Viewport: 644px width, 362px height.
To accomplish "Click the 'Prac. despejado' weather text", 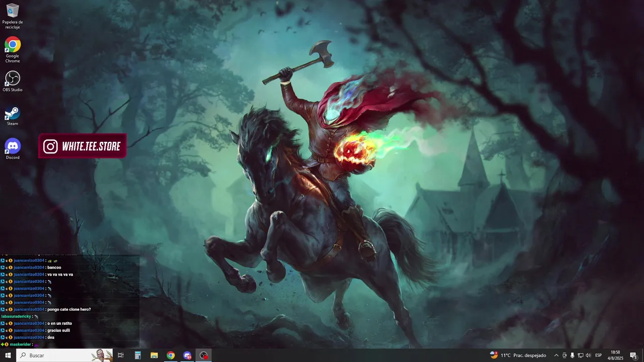I will click(x=530, y=355).
